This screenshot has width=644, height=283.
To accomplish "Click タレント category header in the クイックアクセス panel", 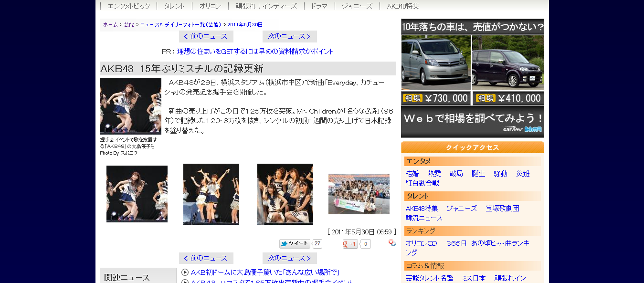I will [x=473, y=196].
